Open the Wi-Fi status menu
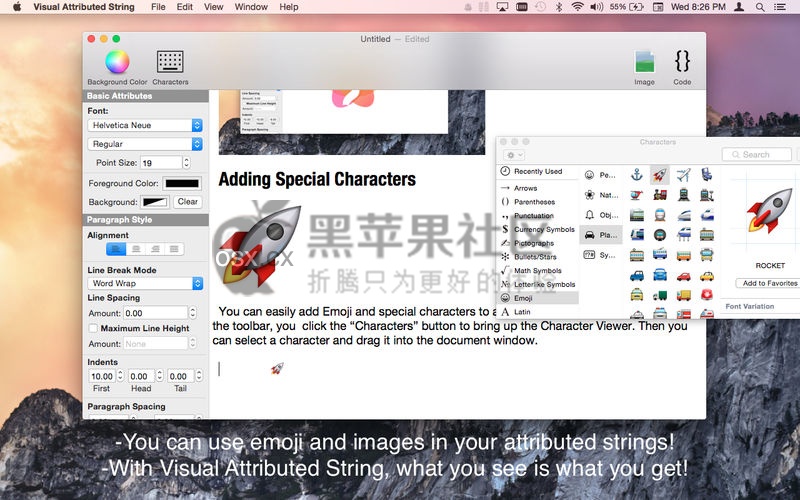 [577, 7]
